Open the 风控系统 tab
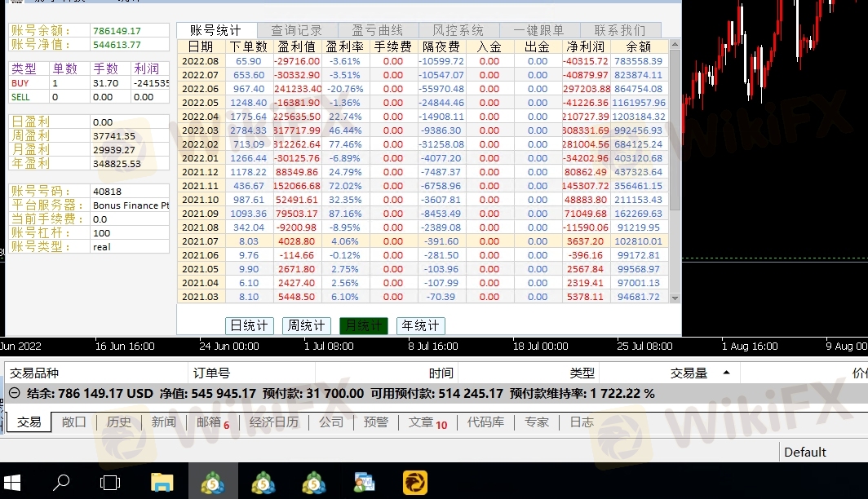 pos(458,31)
